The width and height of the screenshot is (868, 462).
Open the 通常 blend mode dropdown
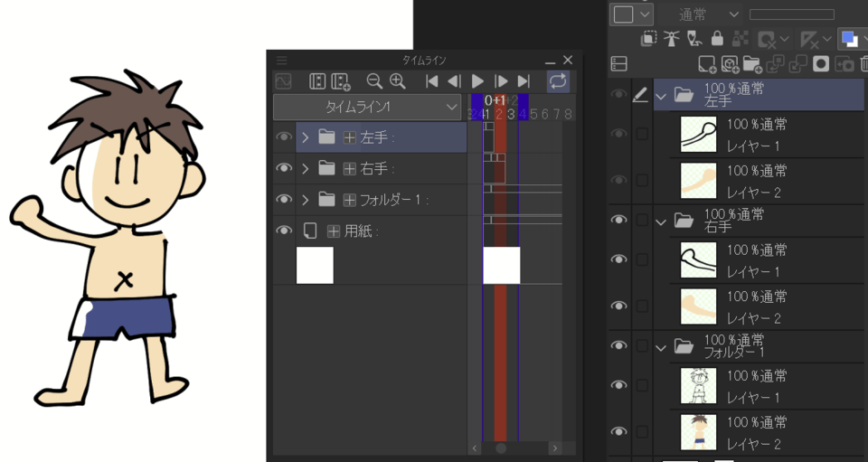pos(702,14)
